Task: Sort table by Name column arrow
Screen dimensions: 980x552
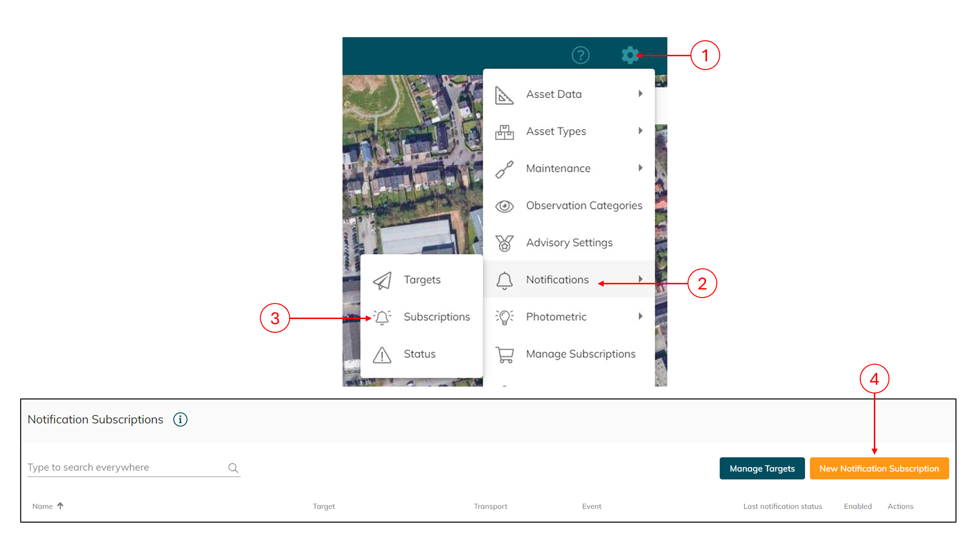Action: [60, 506]
